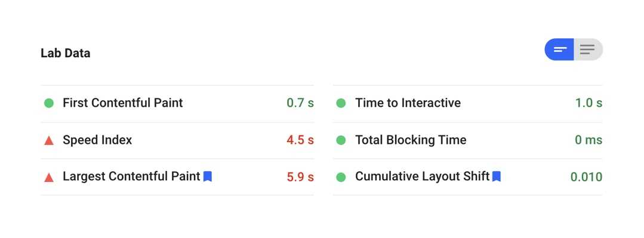
Task: Click green circle next to Time to Interactive
Action: tap(341, 103)
